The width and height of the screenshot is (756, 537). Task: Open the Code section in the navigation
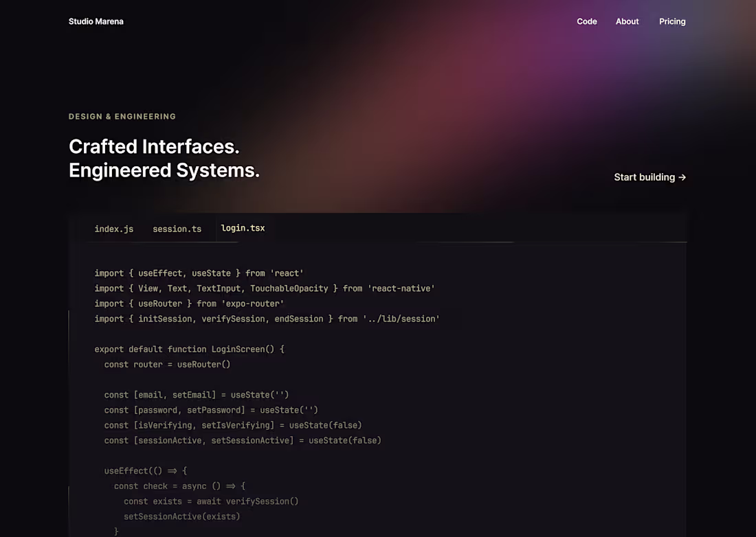click(x=587, y=21)
